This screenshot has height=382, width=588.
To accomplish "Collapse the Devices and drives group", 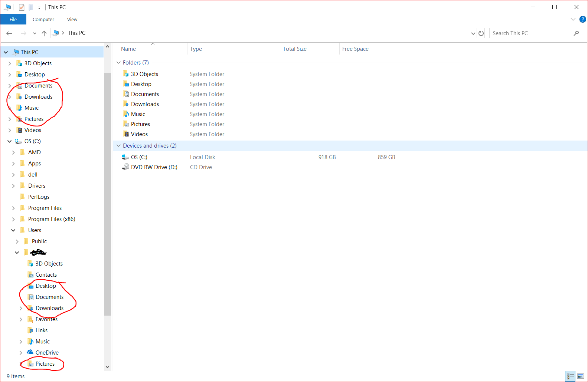I will click(x=119, y=146).
